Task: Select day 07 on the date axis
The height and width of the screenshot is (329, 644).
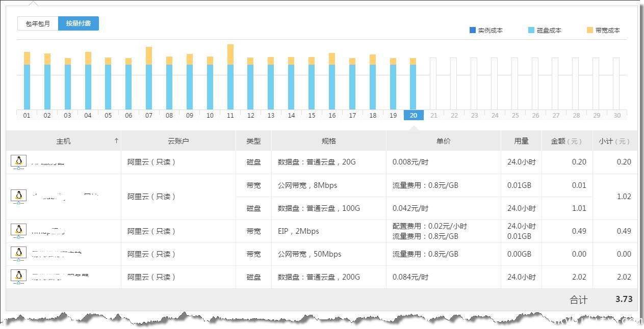Action: (149, 115)
